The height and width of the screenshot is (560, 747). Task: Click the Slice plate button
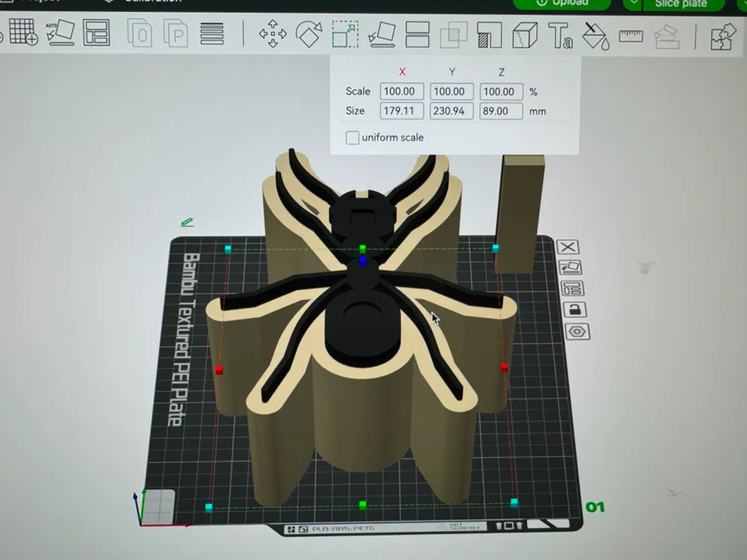pyautogui.click(x=681, y=4)
